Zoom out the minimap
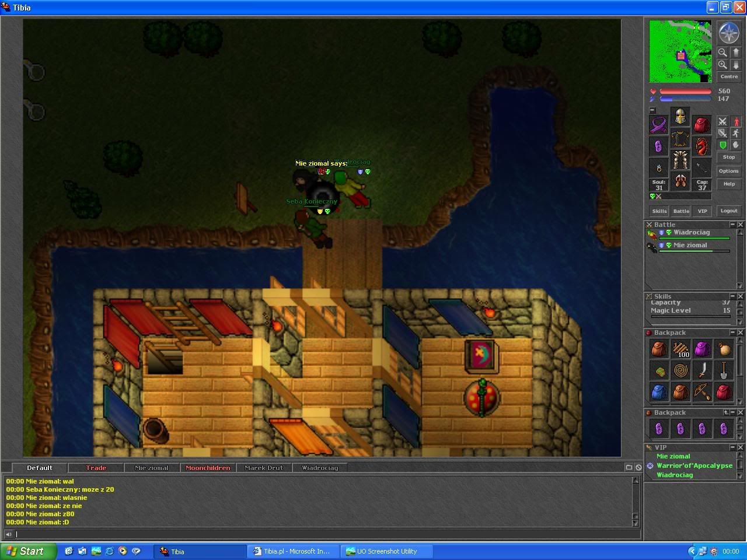The image size is (747, 560). tap(722, 52)
